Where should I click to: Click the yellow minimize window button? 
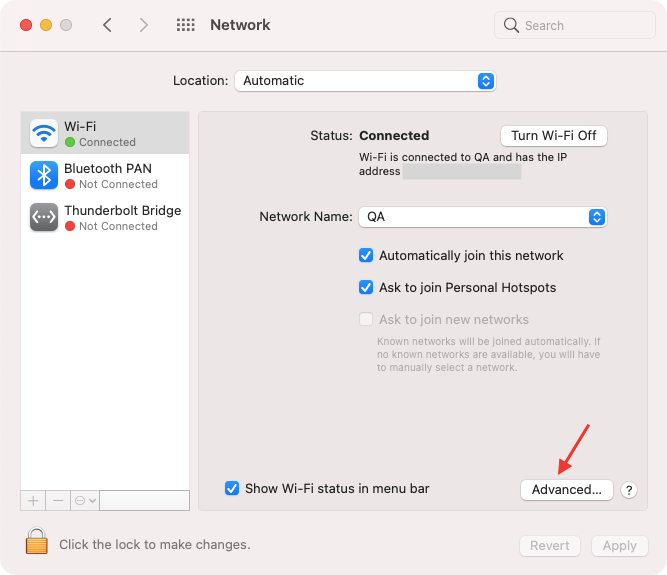(46, 25)
